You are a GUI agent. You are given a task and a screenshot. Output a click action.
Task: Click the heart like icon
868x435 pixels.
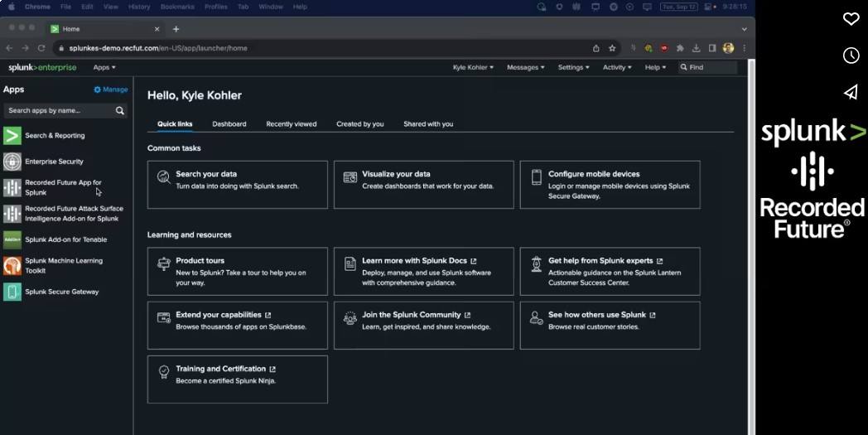tap(851, 19)
